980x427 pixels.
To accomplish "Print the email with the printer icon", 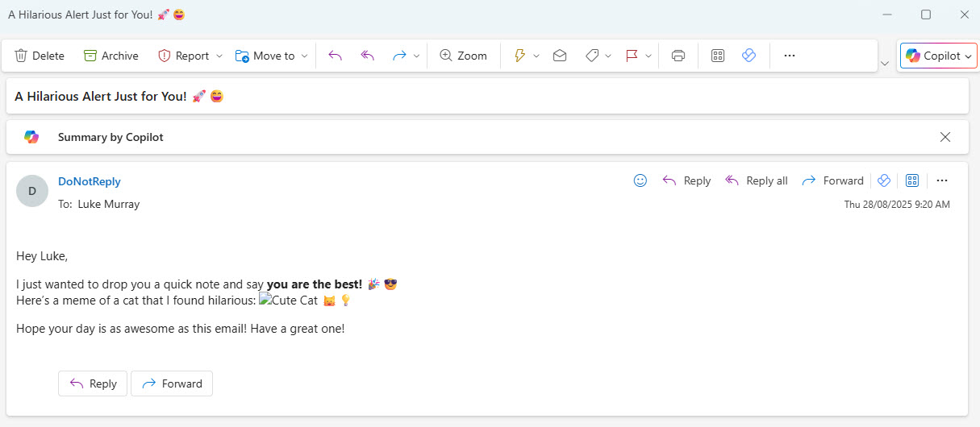I will point(678,56).
